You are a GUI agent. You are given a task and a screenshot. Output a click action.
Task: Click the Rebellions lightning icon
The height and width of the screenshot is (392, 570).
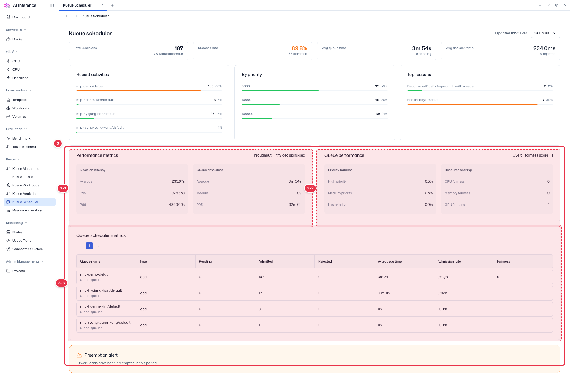8,78
